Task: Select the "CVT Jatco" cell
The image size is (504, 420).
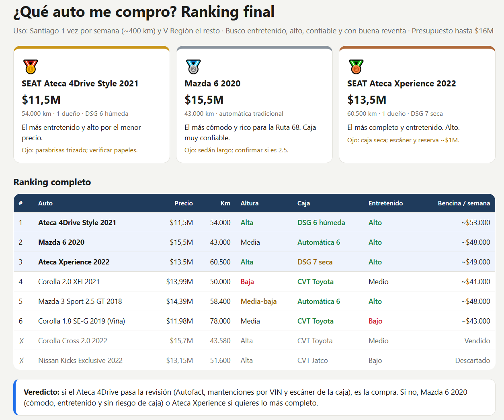Action: coord(313,361)
